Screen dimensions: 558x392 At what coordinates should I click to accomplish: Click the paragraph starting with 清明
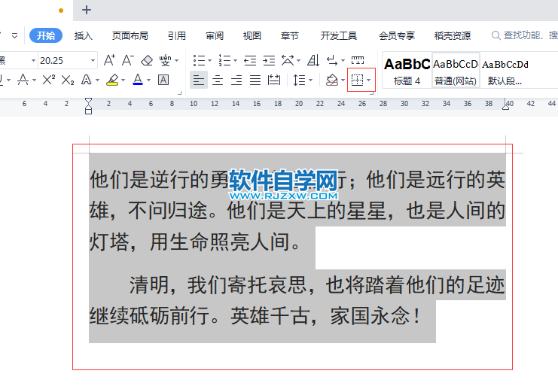click(297, 300)
